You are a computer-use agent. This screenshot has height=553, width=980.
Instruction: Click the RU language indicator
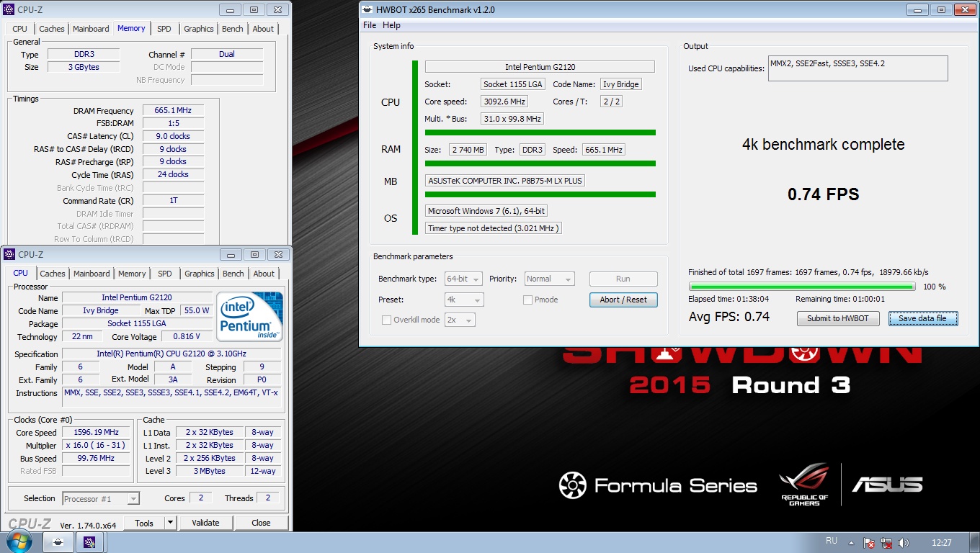[x=831, y=541]
